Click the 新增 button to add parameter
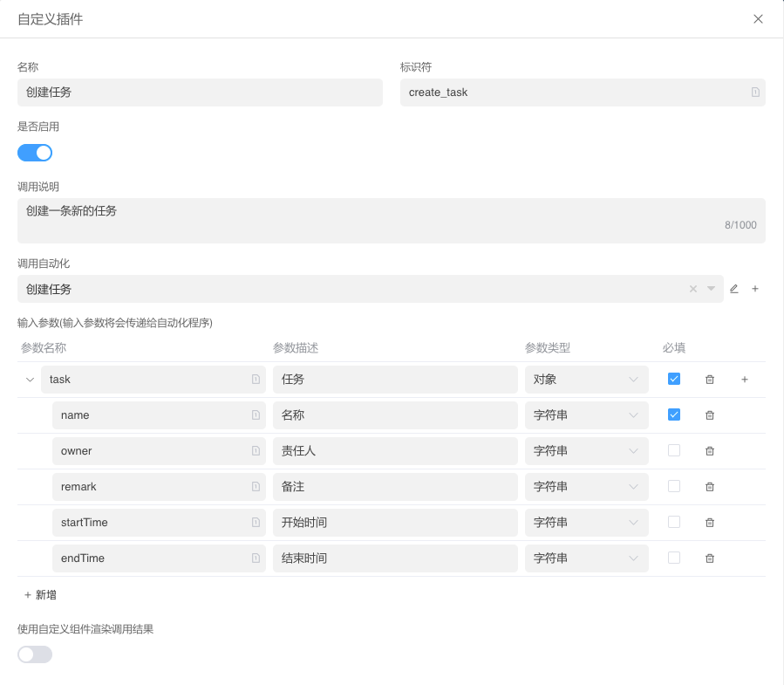This screenshot has height=685, width=784. tap(41, 595)
